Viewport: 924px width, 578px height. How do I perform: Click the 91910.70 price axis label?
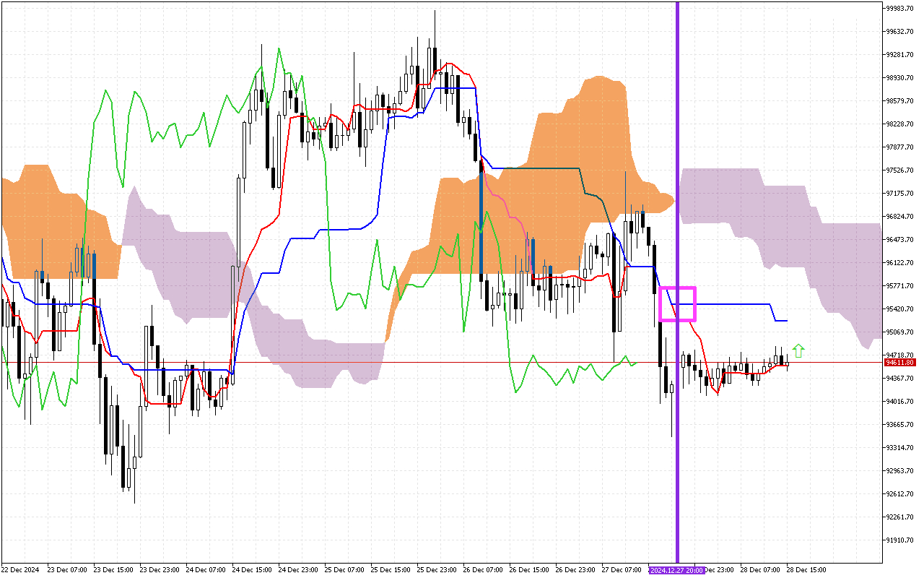(x=899, y=540)
